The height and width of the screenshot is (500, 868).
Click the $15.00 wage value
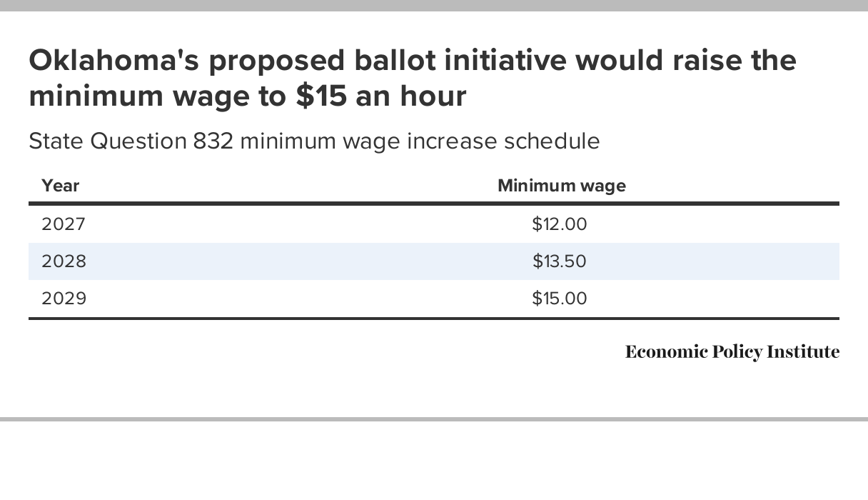(x=560, y=299)
